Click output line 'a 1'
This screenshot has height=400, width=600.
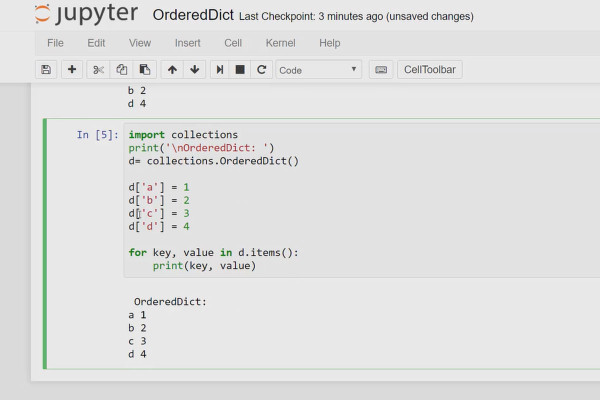click(137, 315)
